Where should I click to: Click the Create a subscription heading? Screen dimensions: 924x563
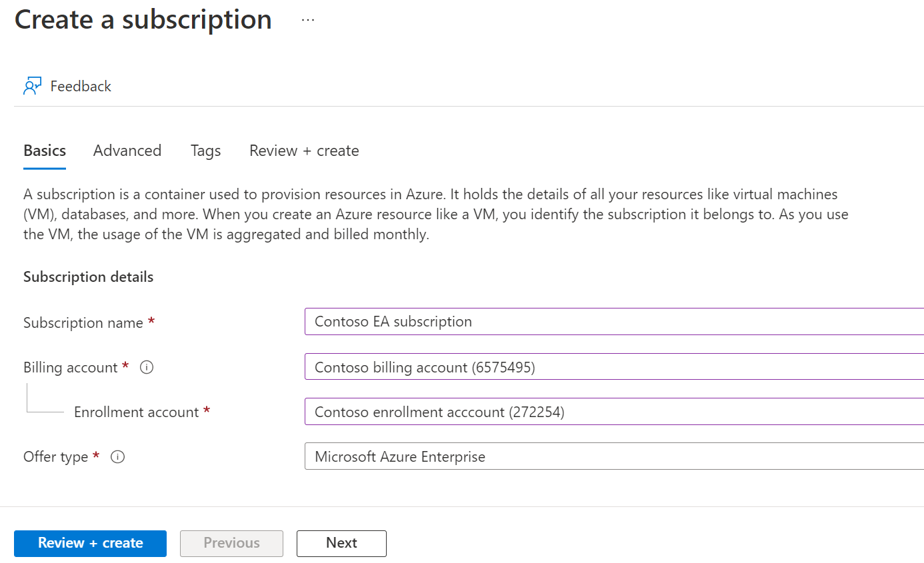pos(143,20)
